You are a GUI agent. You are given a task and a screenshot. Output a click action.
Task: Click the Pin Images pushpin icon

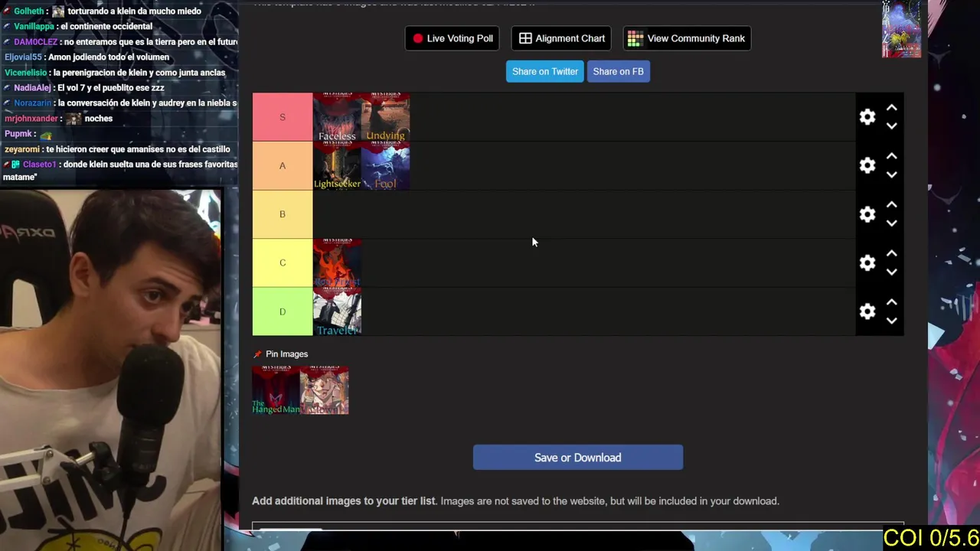point(257,354)
